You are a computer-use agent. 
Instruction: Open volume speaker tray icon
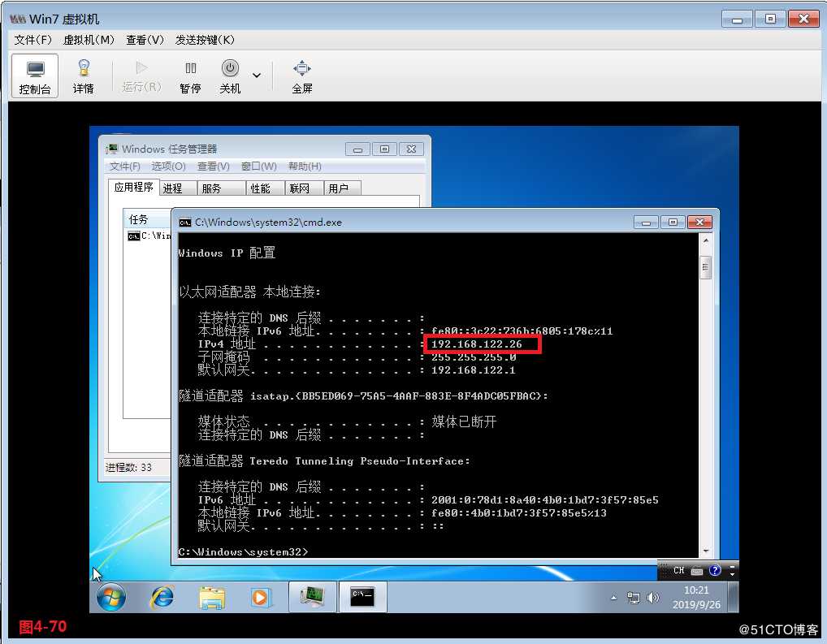coord(653,598)
